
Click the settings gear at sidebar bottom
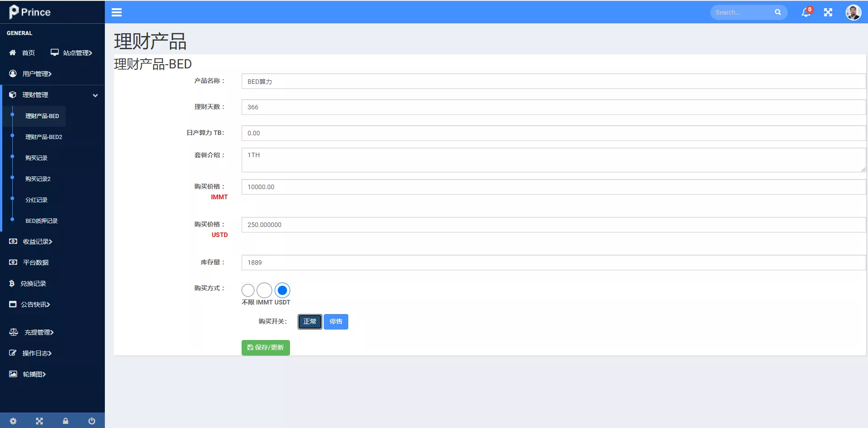pos(13,421)
